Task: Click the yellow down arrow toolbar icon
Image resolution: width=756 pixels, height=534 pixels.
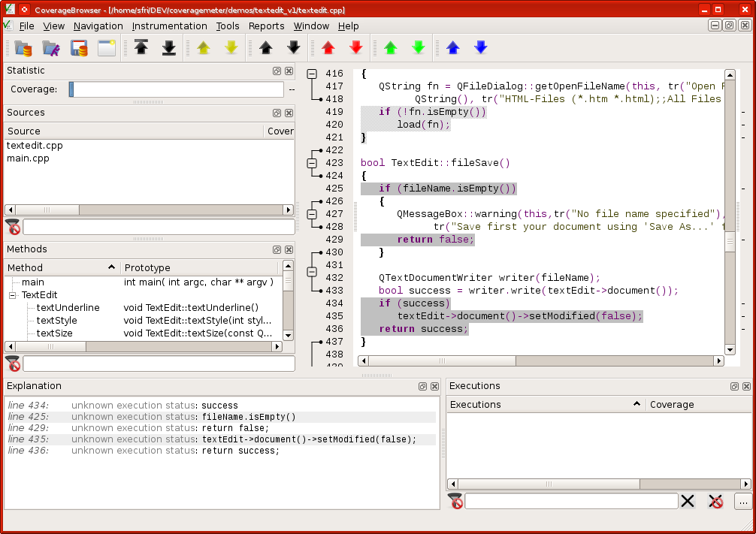Action: [231, 48]
